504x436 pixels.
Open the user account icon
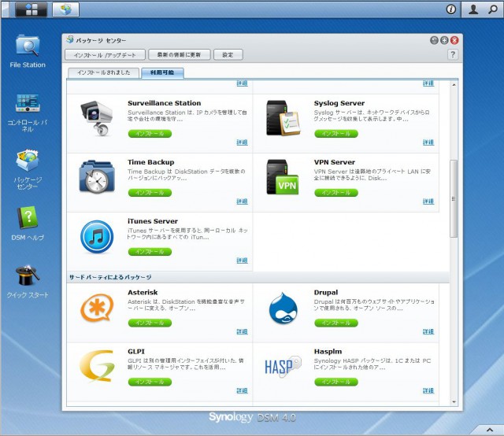[473, 9]
